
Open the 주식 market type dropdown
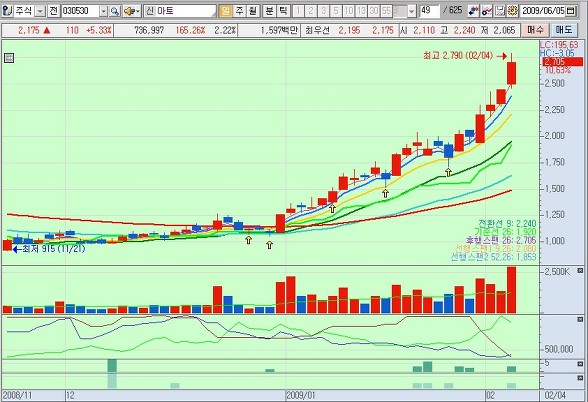[x=40, y=11]
